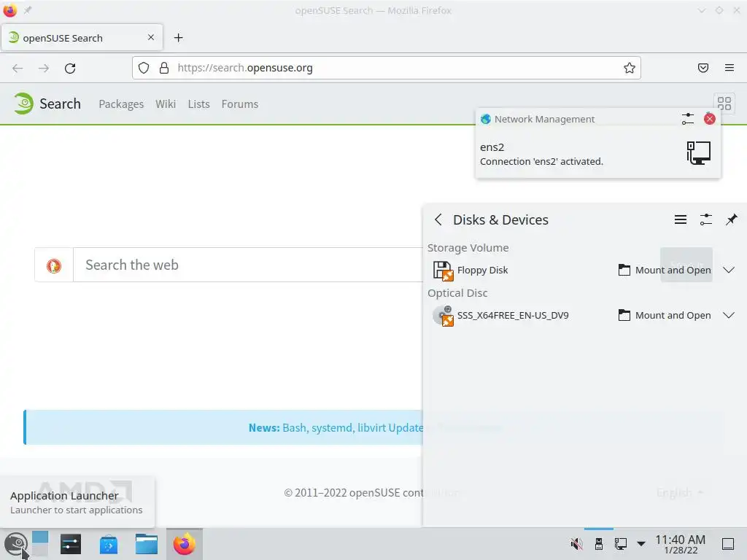The image size is (747, 560).
Task: Configure Disks & Devices with the sliders icon
Action: pos(705,219)
